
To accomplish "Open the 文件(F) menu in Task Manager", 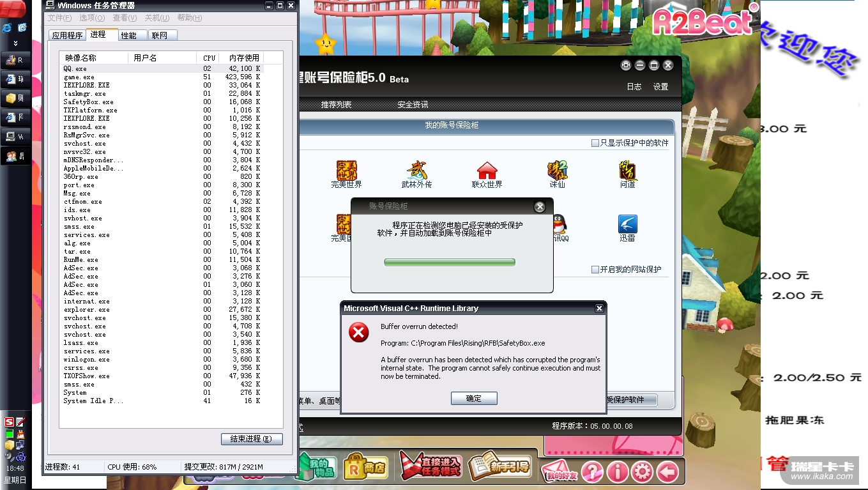I will pyautogui.click(x=61, y=18).
